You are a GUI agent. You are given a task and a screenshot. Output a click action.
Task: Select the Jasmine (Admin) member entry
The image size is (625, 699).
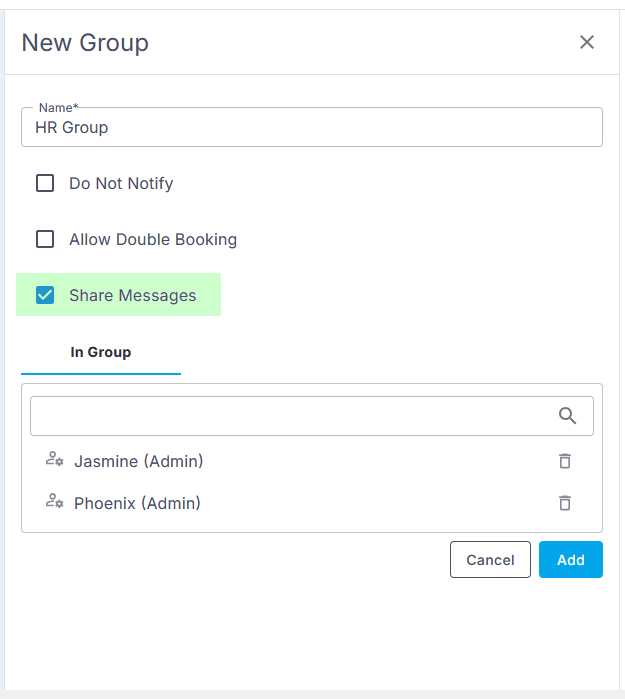(x=138, y=461)
